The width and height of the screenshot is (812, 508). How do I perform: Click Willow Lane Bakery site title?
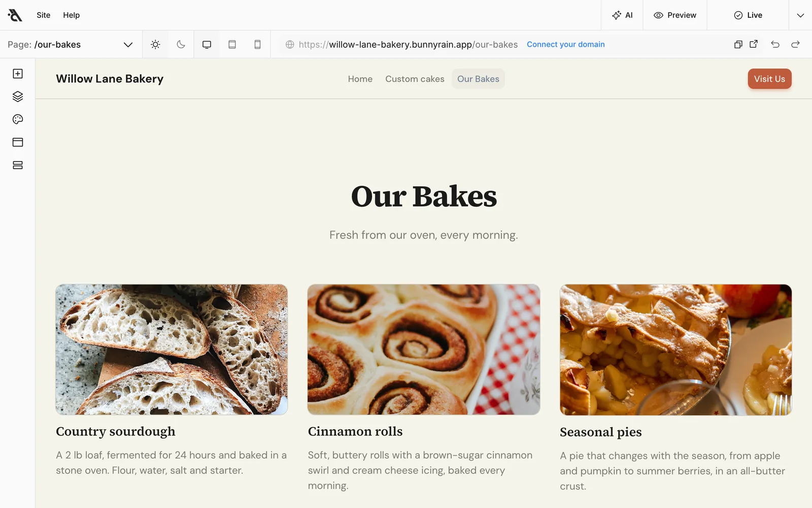pyautogui.click(x=110, y=79)
